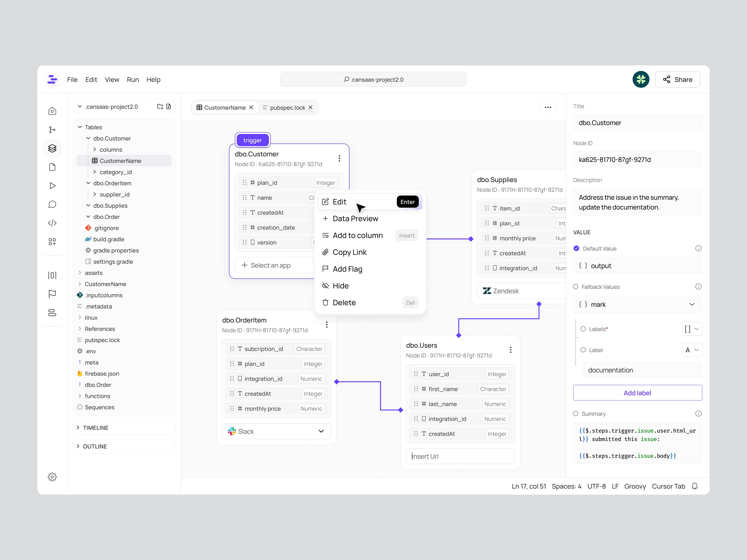Open the flag icon in sidebar

pos(52,294)
